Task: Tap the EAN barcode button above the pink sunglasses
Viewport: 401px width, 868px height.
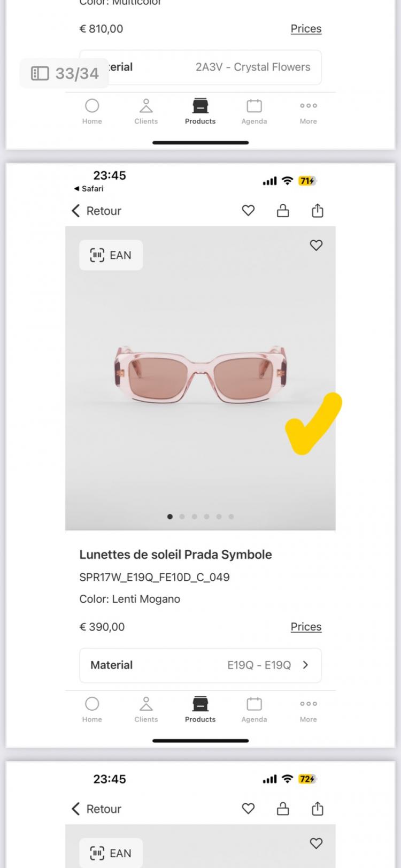Action: click(x=111, y=255)
